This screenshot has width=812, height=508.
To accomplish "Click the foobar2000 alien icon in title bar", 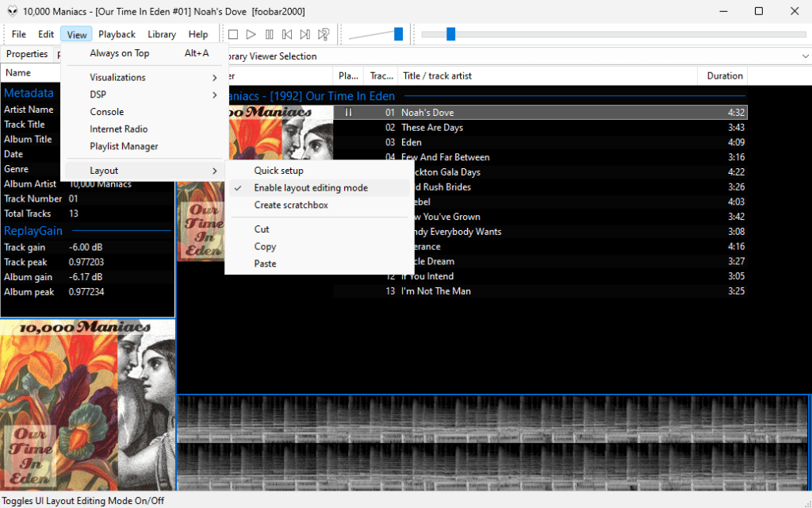I will tap(12, 11).
